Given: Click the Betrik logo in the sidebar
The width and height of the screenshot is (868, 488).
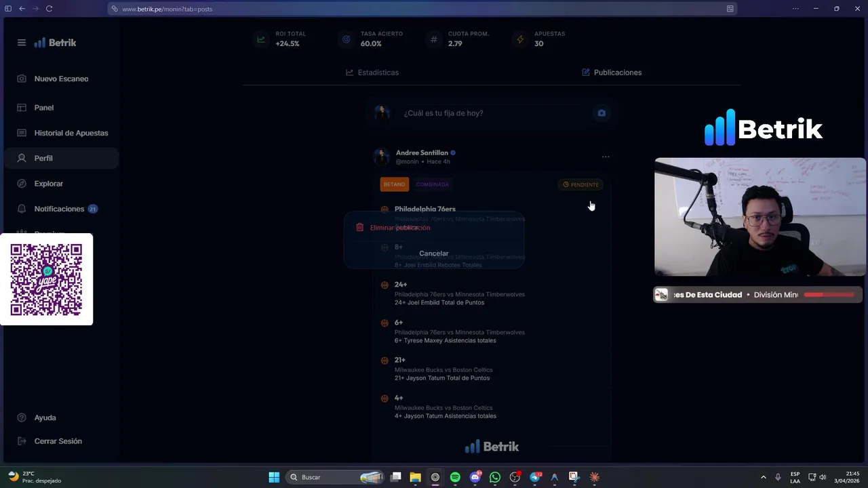Looking at the screenshot, I should coord(56,43).
